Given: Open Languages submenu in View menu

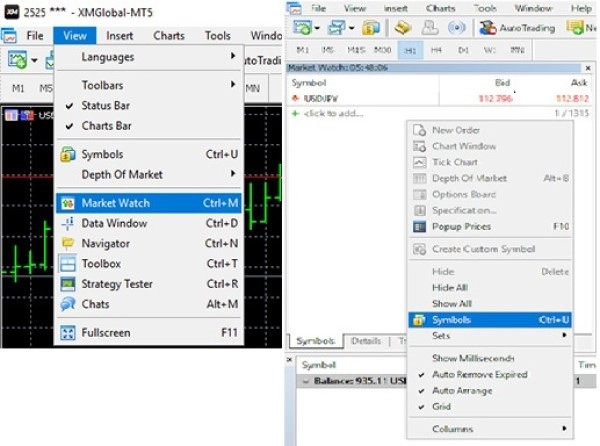Looking at the screenshot, I should coord(149,57).
